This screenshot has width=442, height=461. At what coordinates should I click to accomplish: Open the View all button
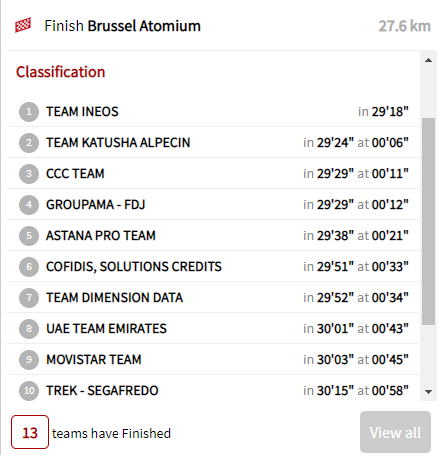click(x=395, y=432)
